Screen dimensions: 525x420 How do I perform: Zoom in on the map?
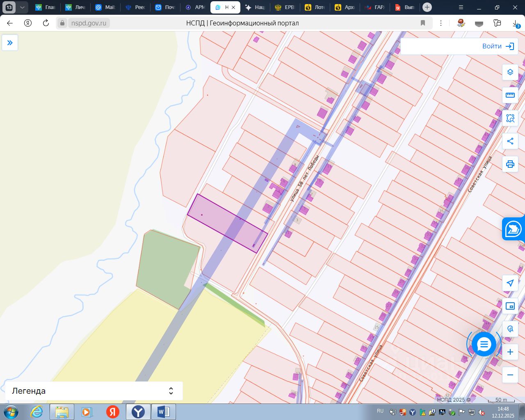coord(510,352)
